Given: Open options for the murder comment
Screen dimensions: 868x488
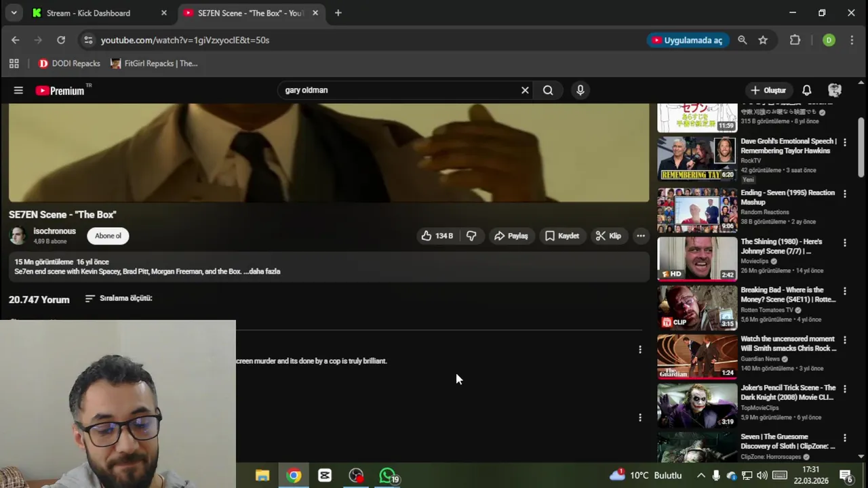Looking at the screenshot, I should (x=639, y=350).
